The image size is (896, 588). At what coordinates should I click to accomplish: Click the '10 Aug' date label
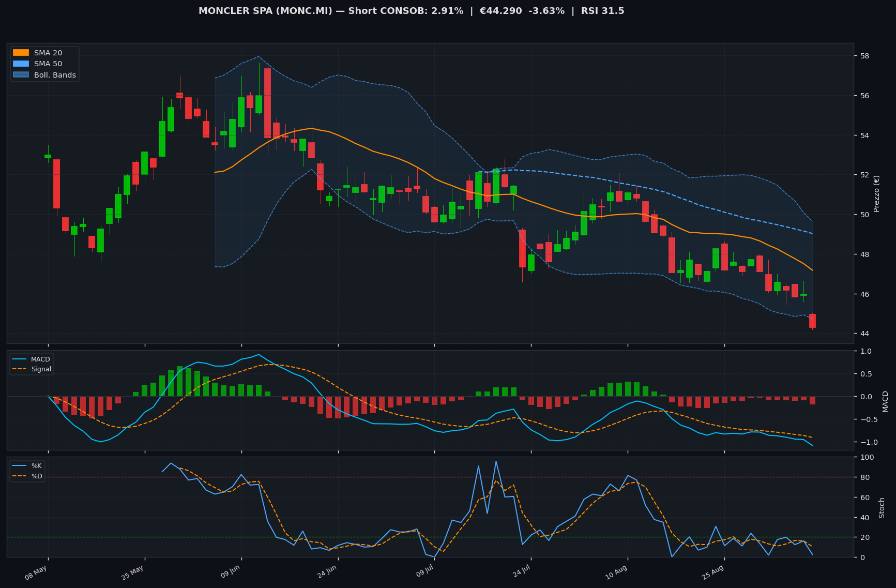click(x=616, y=572)
